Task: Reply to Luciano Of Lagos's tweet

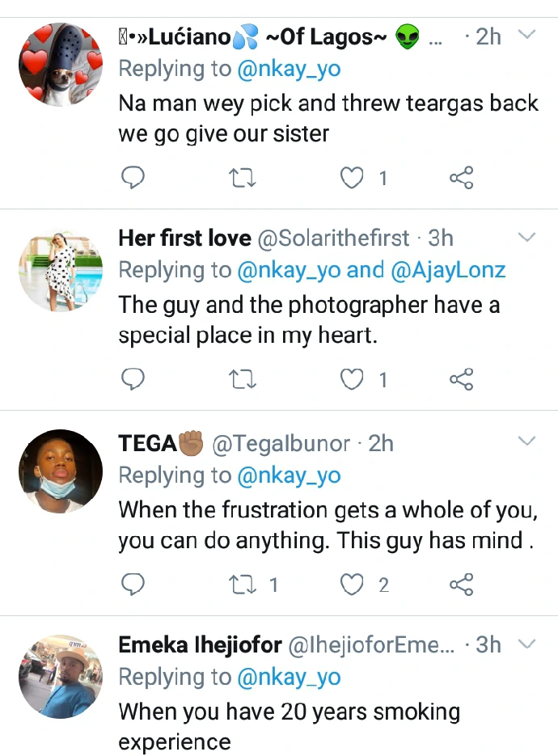Action: [132, 177]
